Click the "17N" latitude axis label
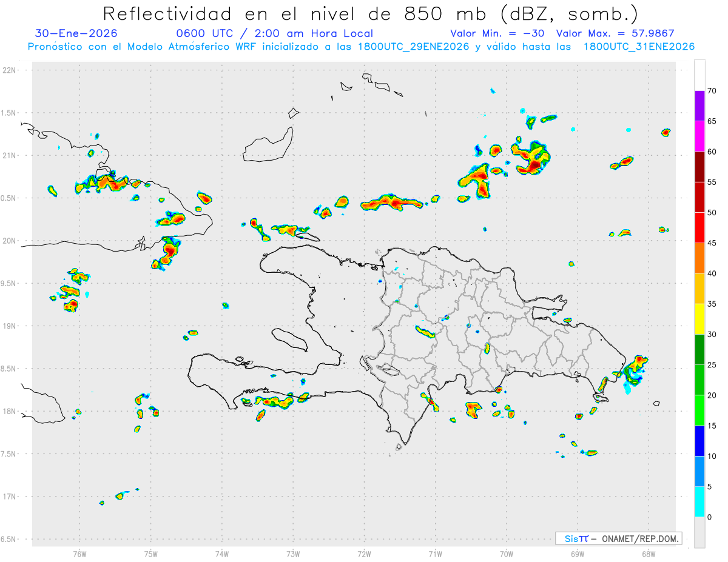 [10, 497]
